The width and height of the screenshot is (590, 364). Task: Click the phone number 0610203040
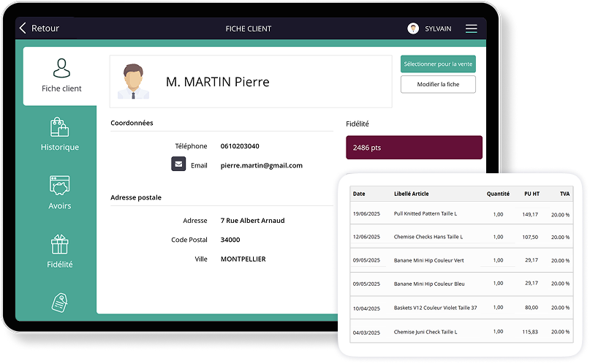[240, 146]
